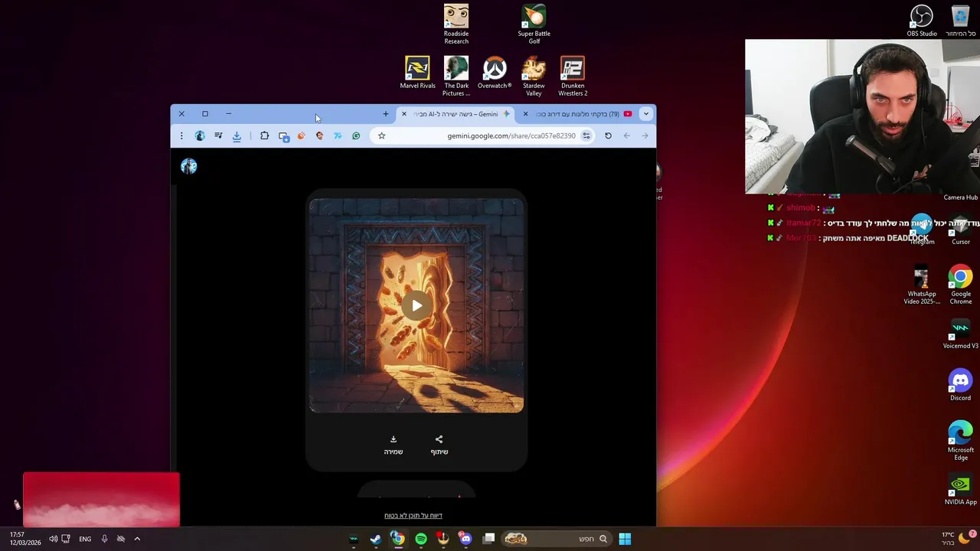Viewport: 980px width, 551px height.
Task: Close the Gemini tab
Action: (404, 114)
